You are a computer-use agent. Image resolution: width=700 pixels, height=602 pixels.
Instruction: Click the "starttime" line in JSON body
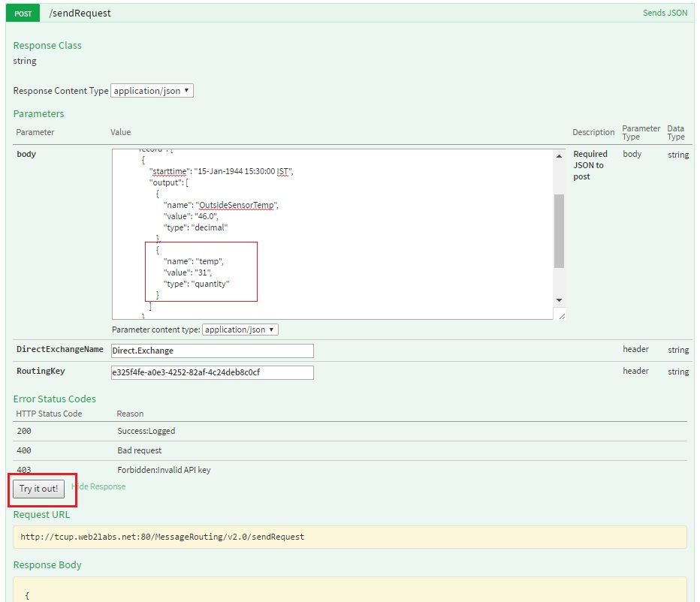coord(221,171)
